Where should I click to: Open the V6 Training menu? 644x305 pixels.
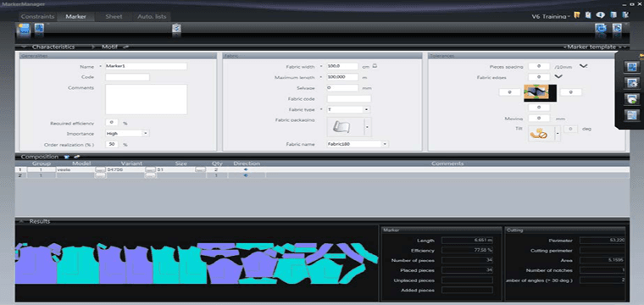[x=550, y=16]
